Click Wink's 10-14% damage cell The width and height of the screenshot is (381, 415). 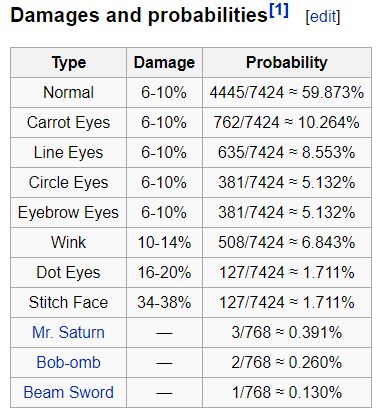[x=164, y=242]
